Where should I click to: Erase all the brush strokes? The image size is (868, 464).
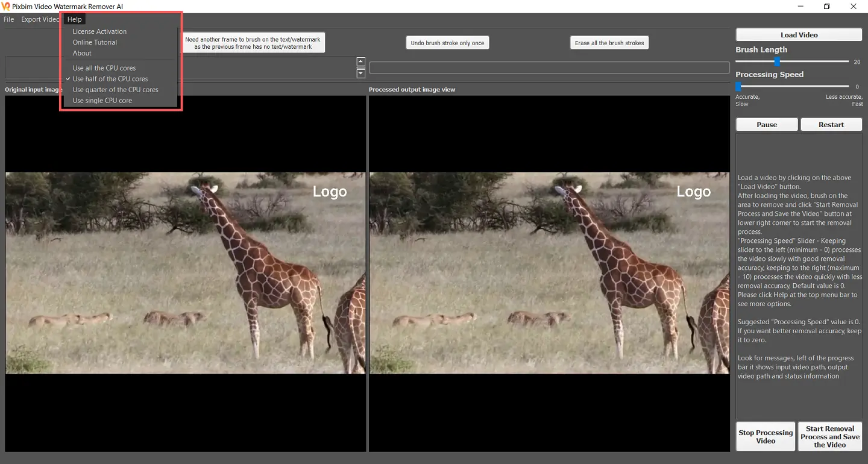click(x=609, y=42)
